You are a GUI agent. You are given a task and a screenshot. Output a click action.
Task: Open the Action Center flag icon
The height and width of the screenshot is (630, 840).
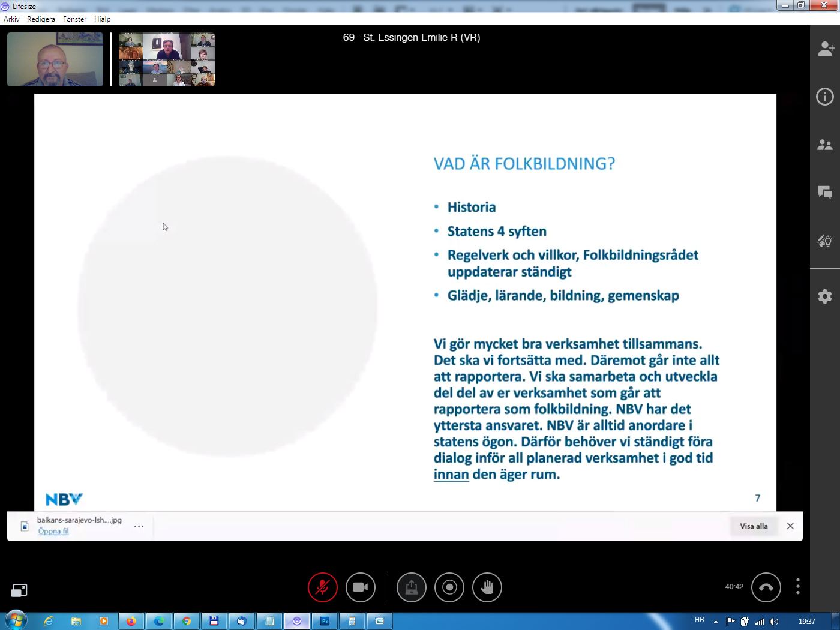point(730,622)
